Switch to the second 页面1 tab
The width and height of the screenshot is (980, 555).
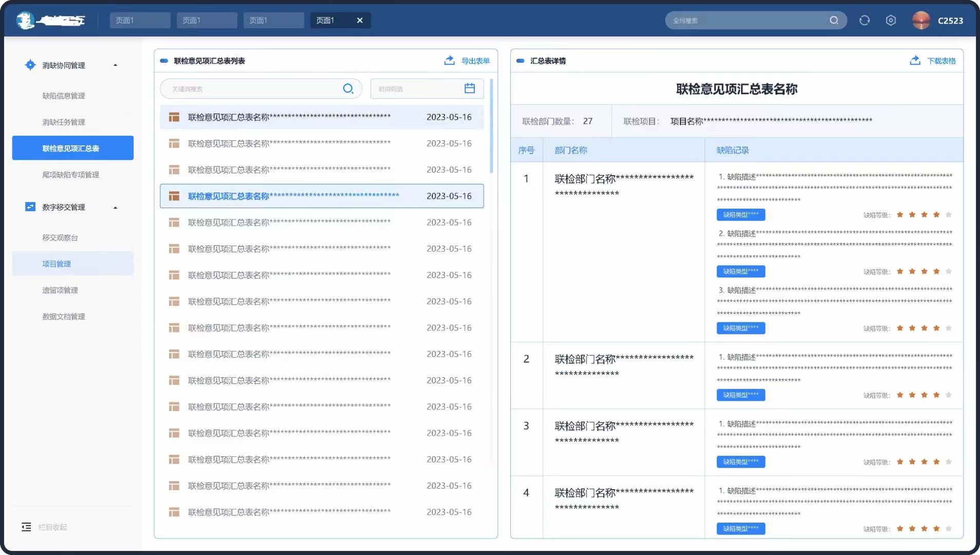coord(207,20)
